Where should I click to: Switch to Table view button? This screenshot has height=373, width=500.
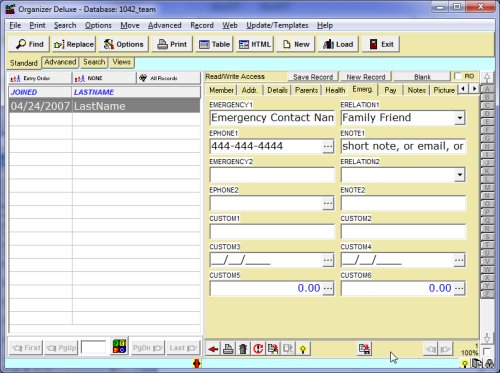coord(214,44)
